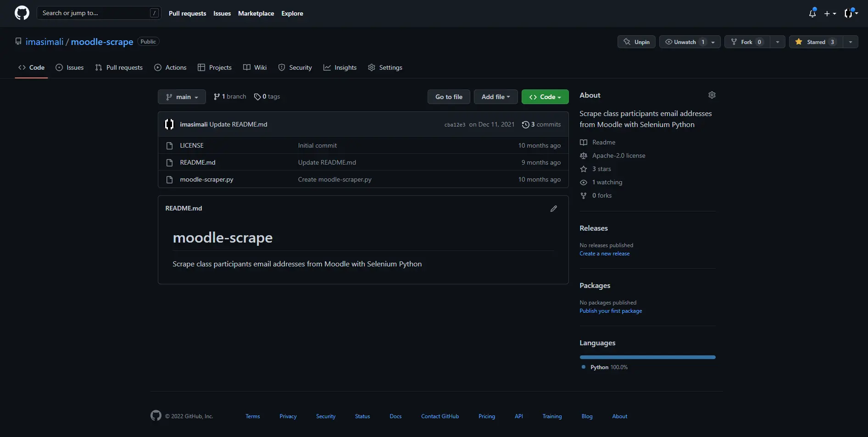Toggle the Starred button

[x=816, y=42]
